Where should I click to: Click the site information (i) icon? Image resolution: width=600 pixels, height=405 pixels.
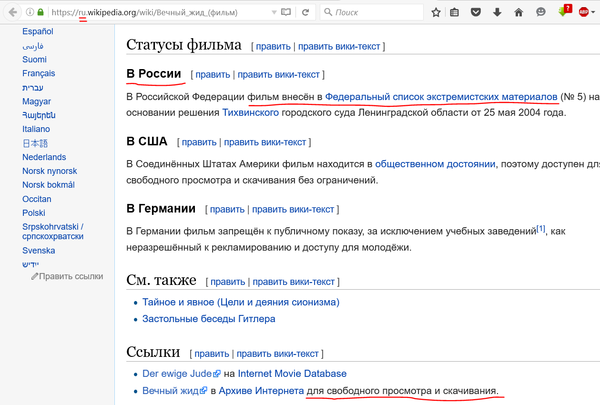coord(30,12)
